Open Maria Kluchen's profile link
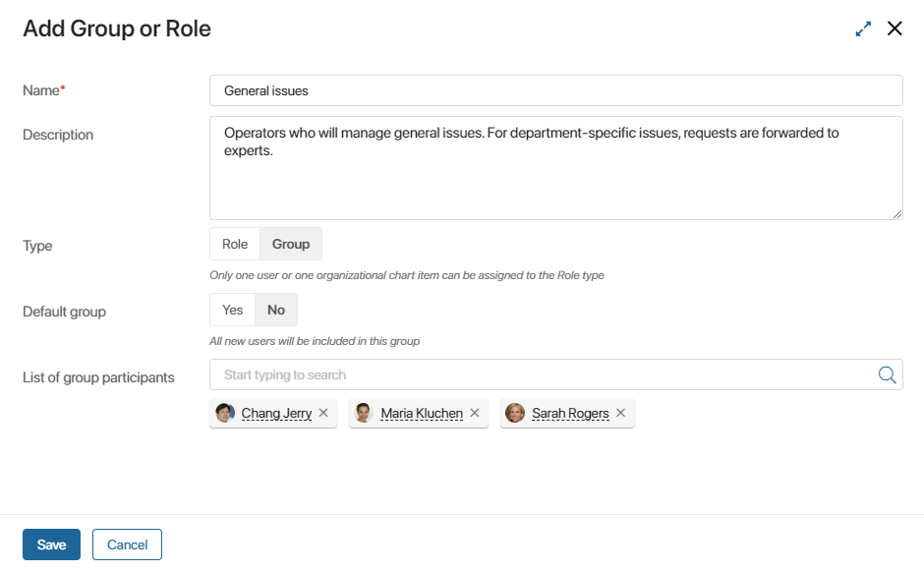Image resolution: width=924 pixels, height=573 pixels. pyautogui.click(x=422, y=413)
